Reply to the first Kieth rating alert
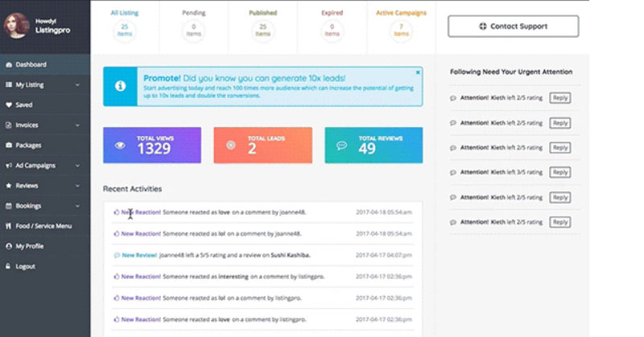 click(x=559, y=98)
